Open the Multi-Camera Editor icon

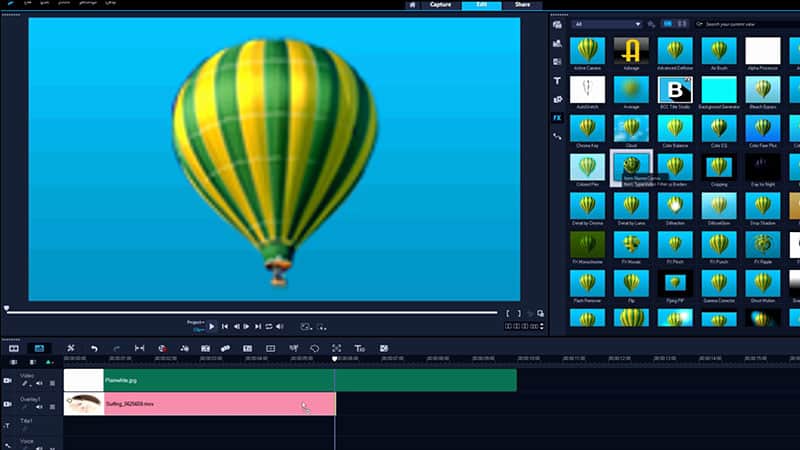270,348
